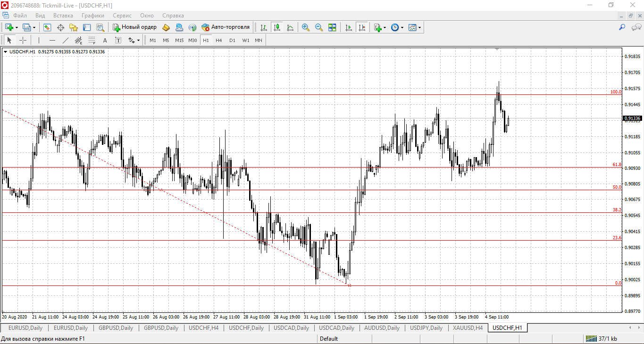
Task: Open the Сервис menu
Action: click(122, 16)
